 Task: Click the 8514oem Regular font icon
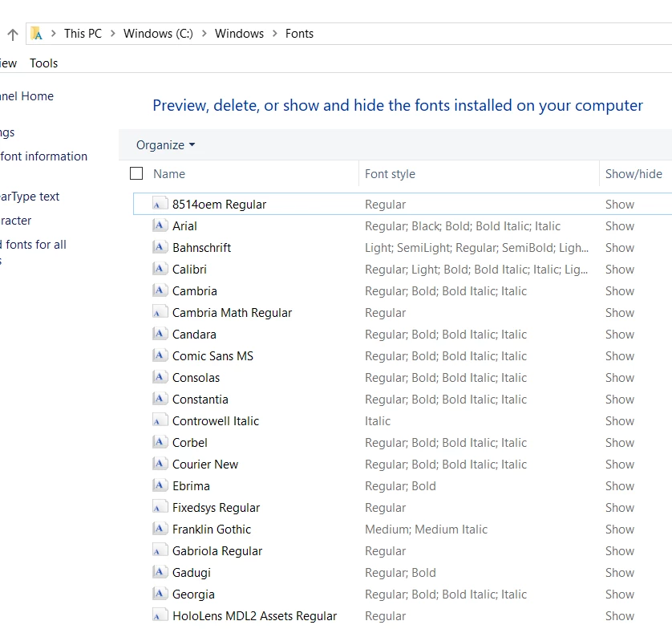(x=160, y=204)
